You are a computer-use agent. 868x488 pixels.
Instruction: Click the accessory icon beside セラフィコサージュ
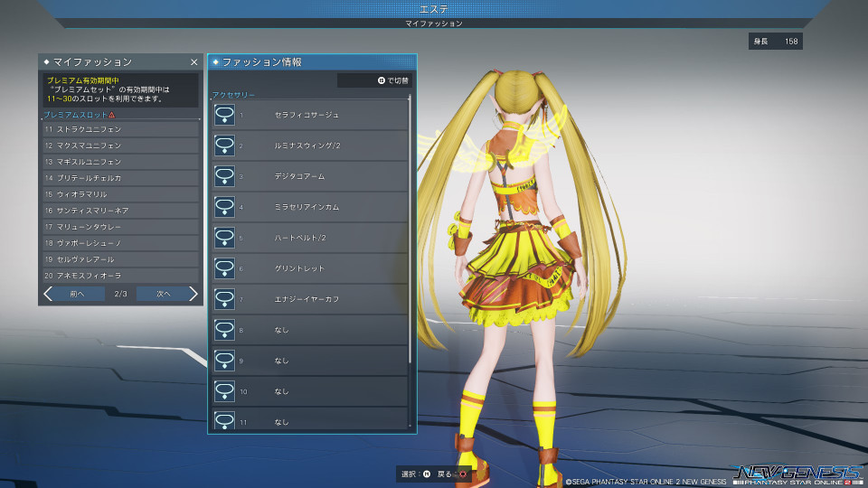(224, 115)
